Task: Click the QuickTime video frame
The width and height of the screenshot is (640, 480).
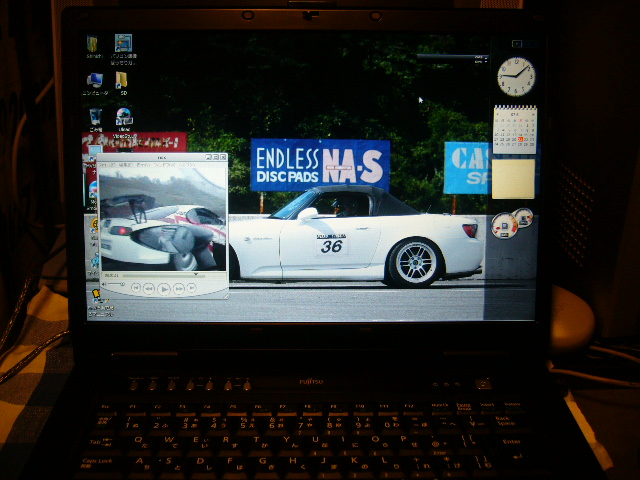Action: coord(162,219)
